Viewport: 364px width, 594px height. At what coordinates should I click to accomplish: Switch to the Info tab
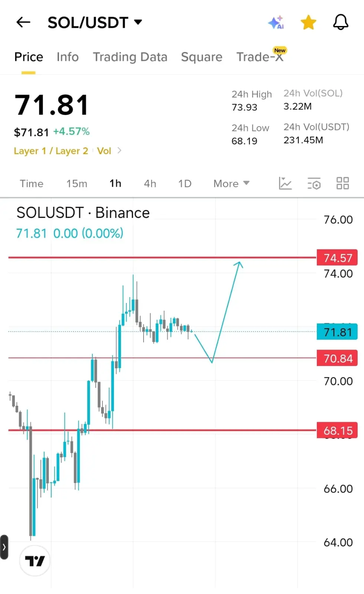point(68,57)
